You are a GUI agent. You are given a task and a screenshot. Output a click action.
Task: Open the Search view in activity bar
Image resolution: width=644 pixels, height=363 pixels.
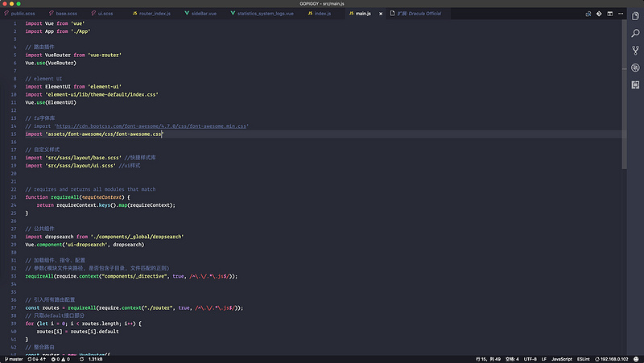[635, 33]
